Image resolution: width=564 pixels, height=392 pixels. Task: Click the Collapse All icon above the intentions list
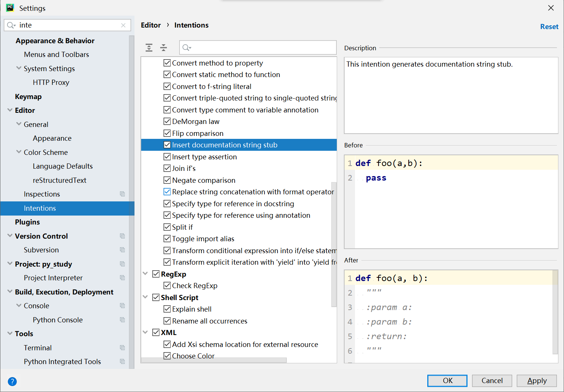tap(163, 48)
